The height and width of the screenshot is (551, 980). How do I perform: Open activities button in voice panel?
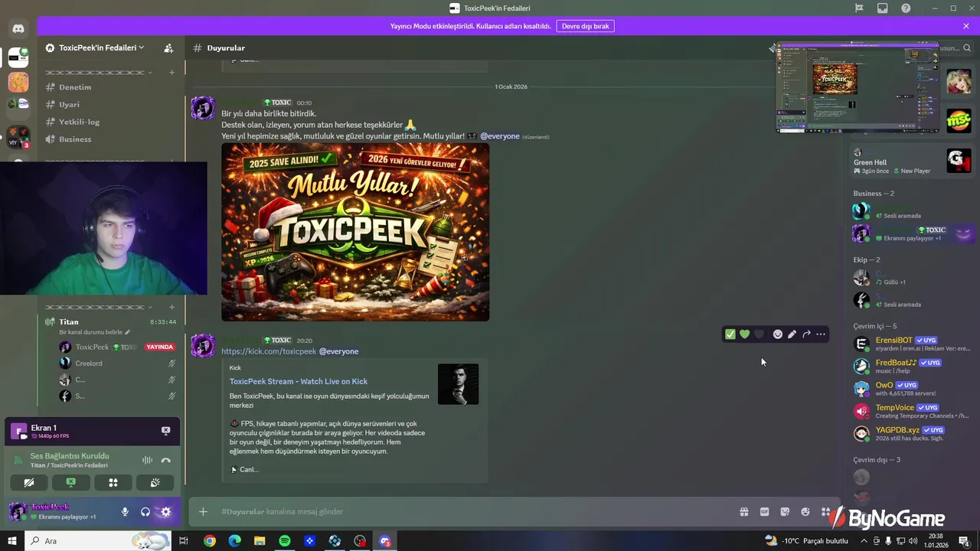pos(113,483)
